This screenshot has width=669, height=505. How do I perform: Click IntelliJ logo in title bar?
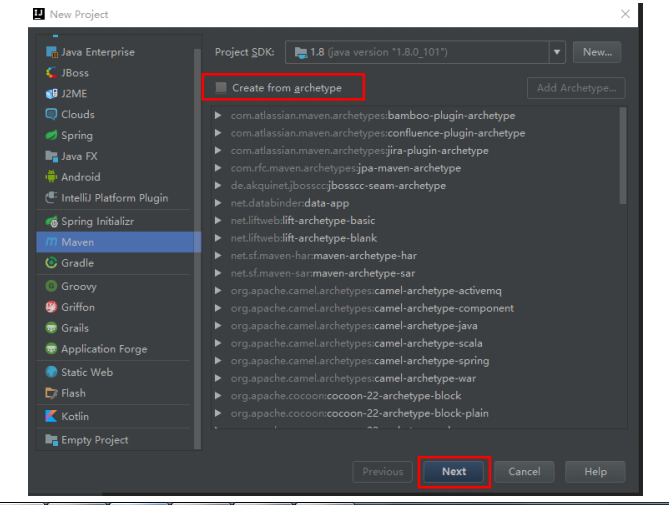(39, 14)
